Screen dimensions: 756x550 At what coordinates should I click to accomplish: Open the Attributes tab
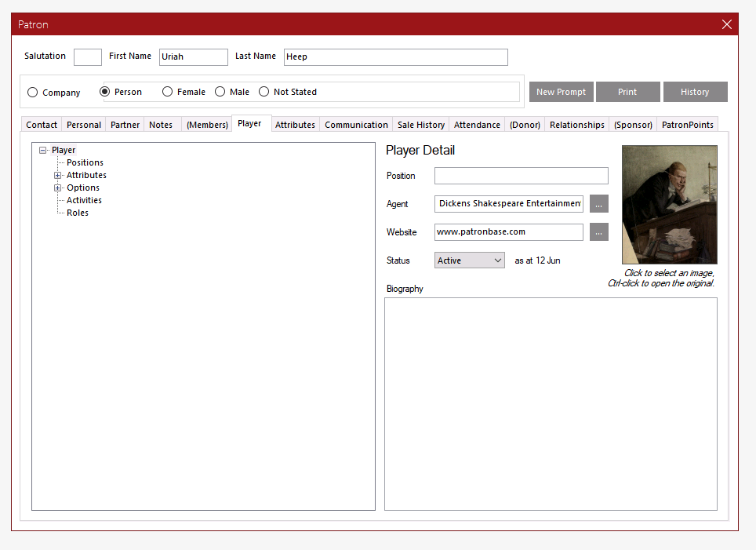(x=295, y=125)
